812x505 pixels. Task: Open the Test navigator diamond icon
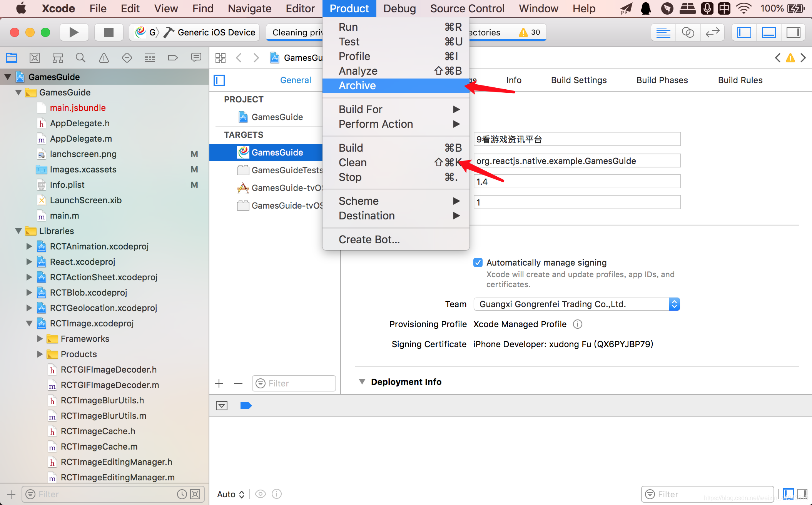pyautogui.click(x=127, y=58)
